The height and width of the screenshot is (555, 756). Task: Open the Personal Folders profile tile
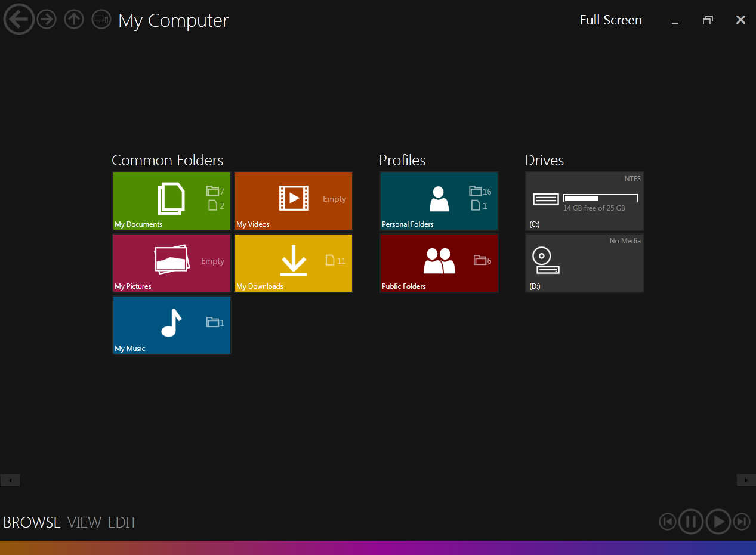point(439,201)
